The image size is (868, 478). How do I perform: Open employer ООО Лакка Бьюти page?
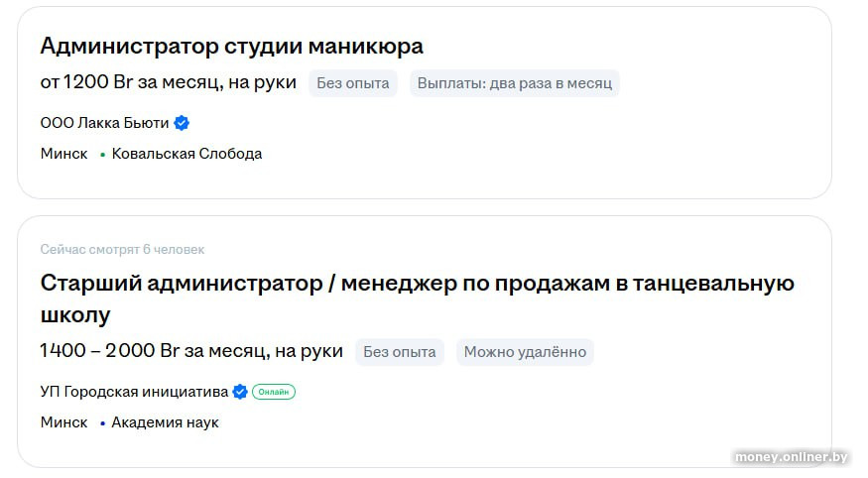click(x=104, y=123)
